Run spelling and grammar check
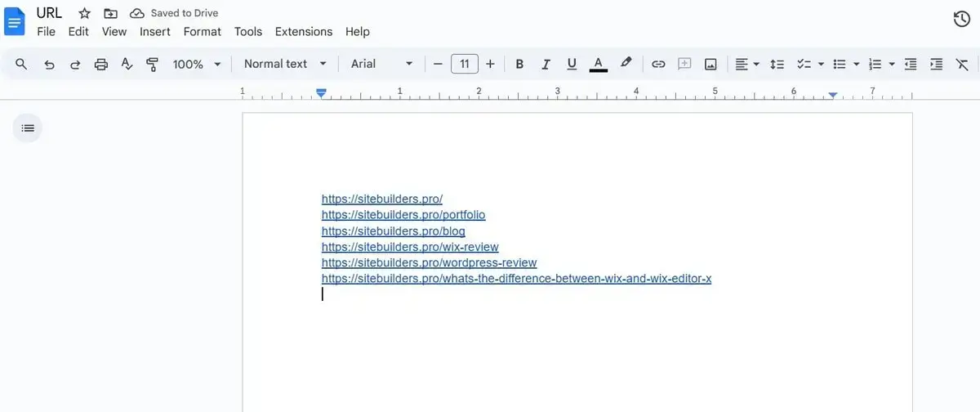The image size is (980, 412). point(127,64)
